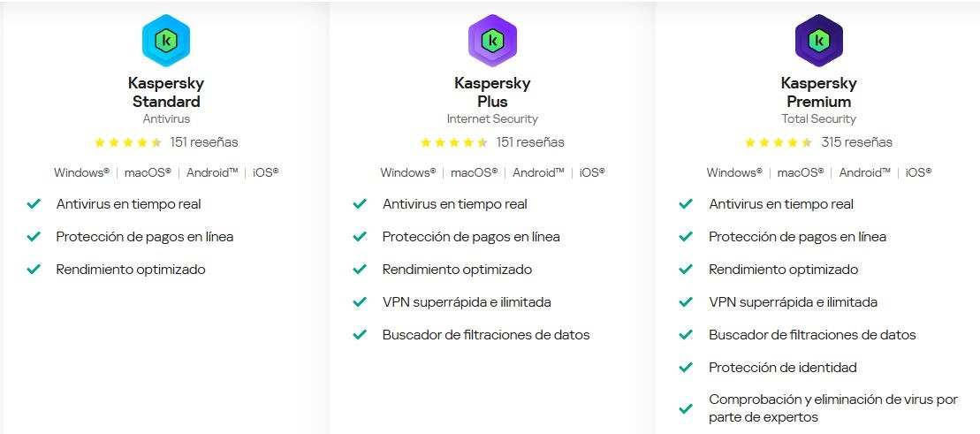Click the checkmark beside Standard's Antivirus en tiempo real
The width and height of the screenshot is (980, 434).
33,204
